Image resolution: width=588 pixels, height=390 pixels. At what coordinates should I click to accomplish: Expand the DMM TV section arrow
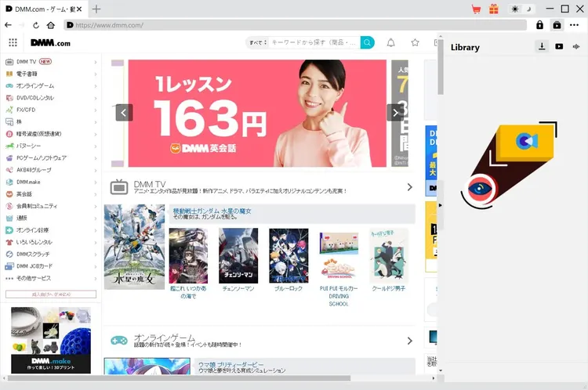(x=409, y=187)
